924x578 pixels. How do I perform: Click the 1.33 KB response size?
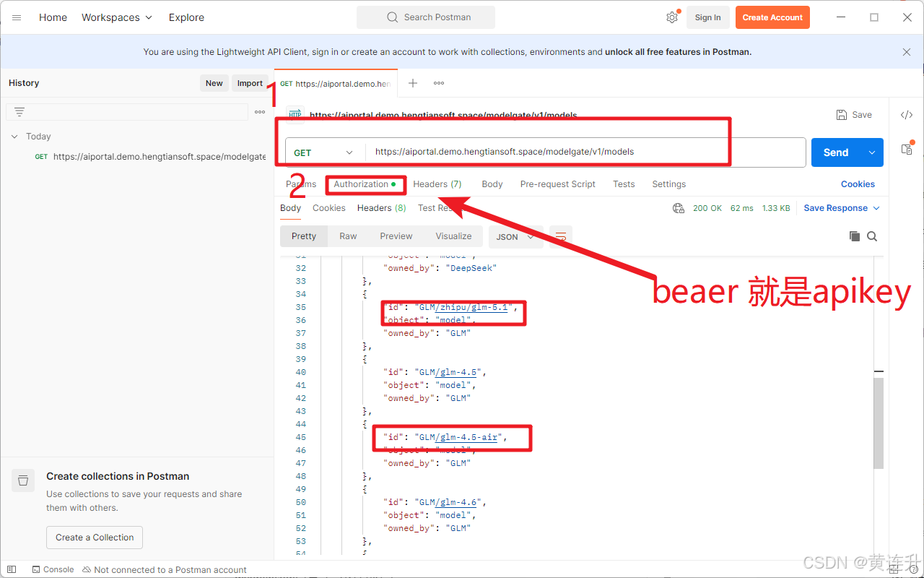click(x=776, y=208)
